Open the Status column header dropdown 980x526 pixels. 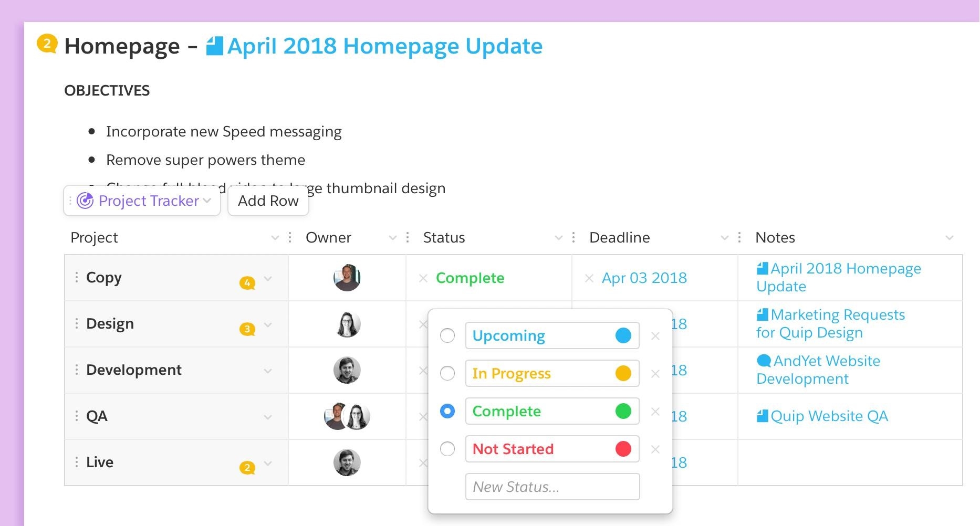click(x=558, y=238)
